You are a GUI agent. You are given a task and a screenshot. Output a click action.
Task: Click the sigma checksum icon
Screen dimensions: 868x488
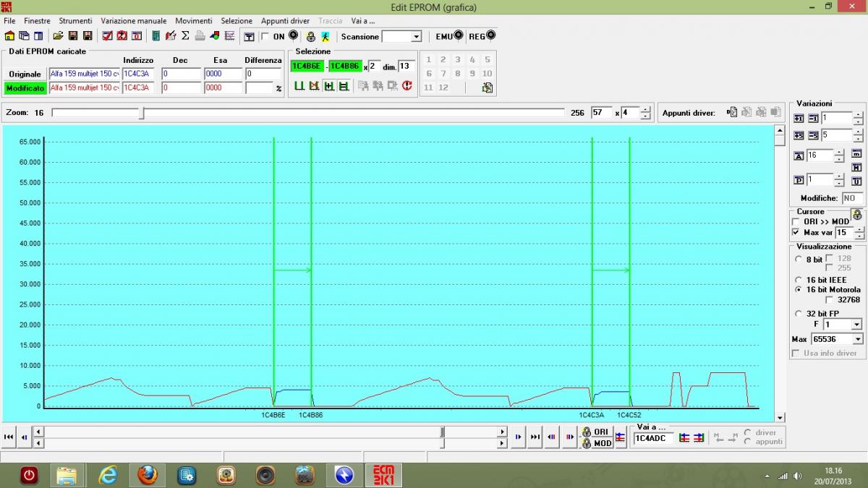pyautogui.click(x=185, y=36)
